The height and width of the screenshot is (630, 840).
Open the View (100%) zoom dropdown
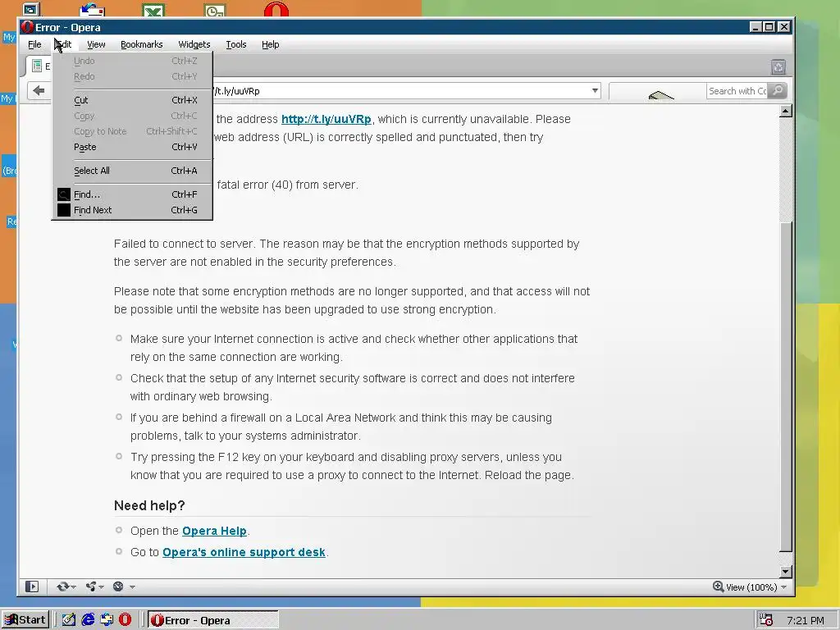[783, 587]
